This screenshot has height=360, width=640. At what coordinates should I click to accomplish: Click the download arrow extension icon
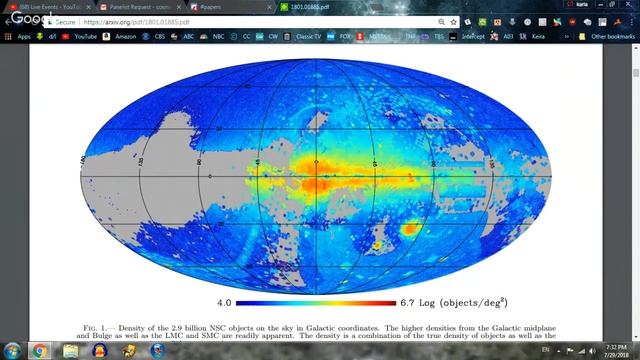click(x=512, y=22)
